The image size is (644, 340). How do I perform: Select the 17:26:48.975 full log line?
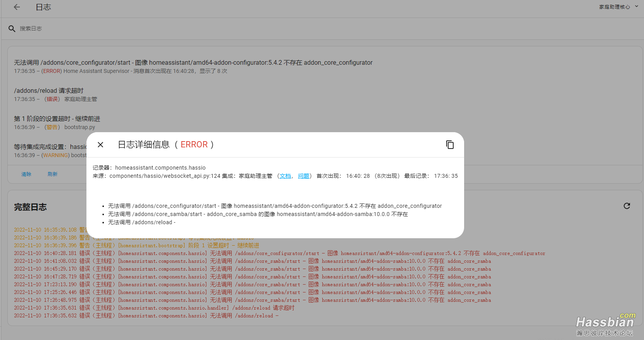[x=252, y=300]
